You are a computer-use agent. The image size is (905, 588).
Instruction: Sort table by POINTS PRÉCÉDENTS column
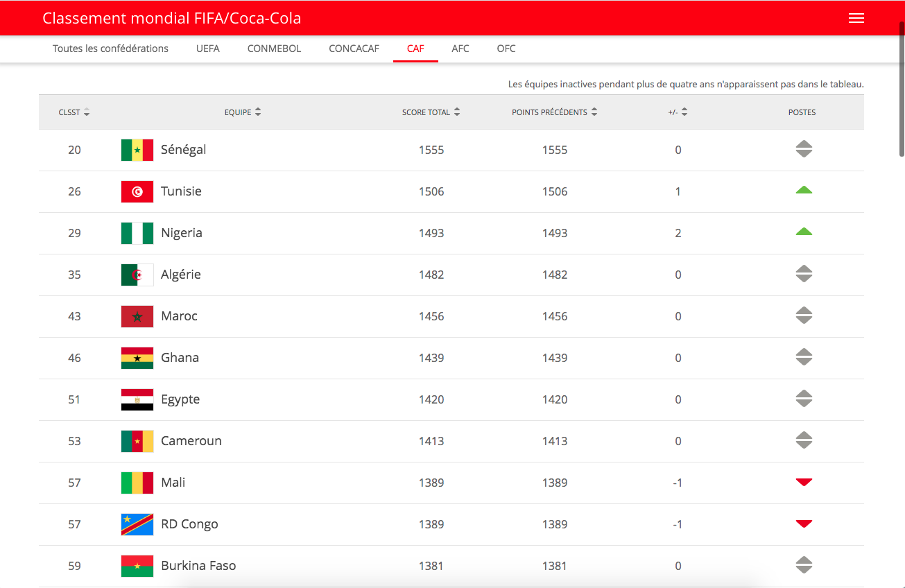[555, 112]
